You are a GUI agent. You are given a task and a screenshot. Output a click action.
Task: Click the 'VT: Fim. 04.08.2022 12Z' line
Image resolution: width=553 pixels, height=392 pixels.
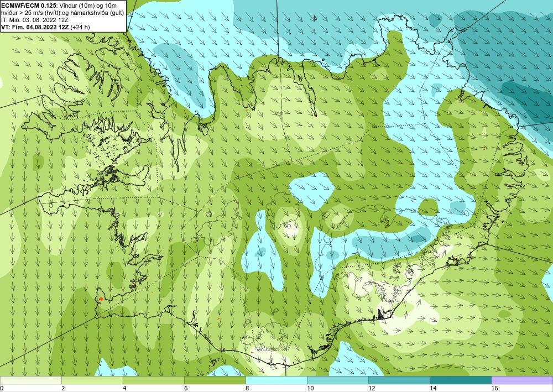pyautogui.click(x=35, y=27)
